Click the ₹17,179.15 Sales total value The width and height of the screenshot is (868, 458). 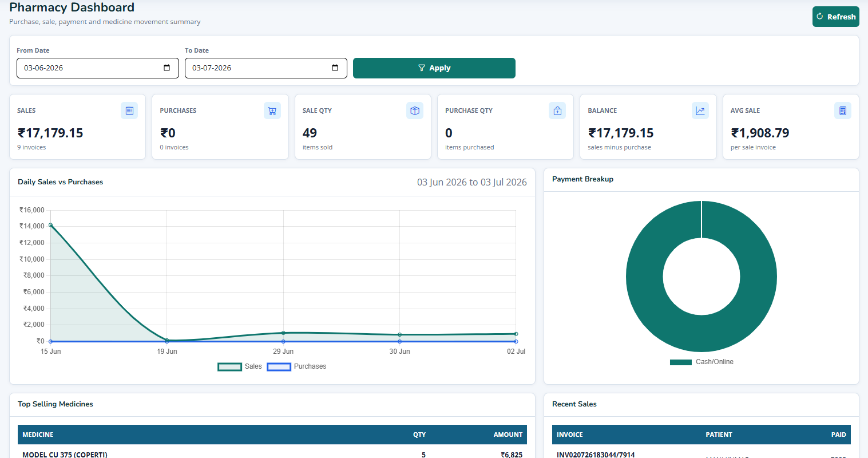tap(50, 133)
